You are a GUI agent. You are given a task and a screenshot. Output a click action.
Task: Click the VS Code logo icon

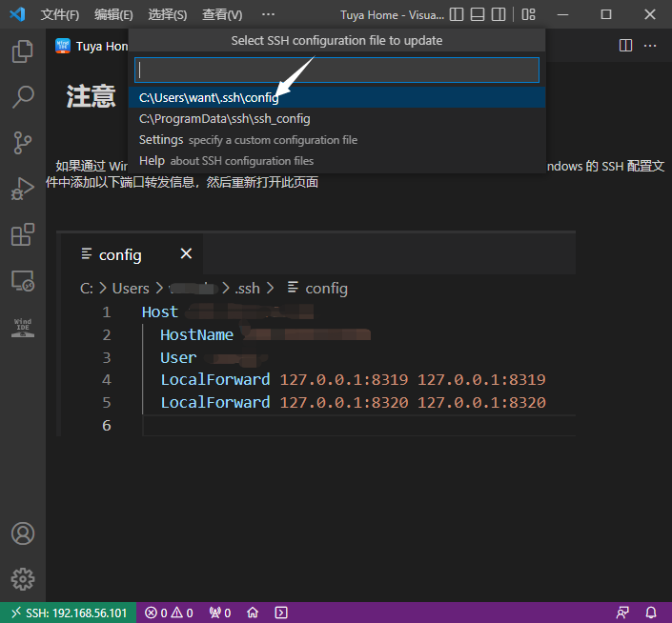17,14
